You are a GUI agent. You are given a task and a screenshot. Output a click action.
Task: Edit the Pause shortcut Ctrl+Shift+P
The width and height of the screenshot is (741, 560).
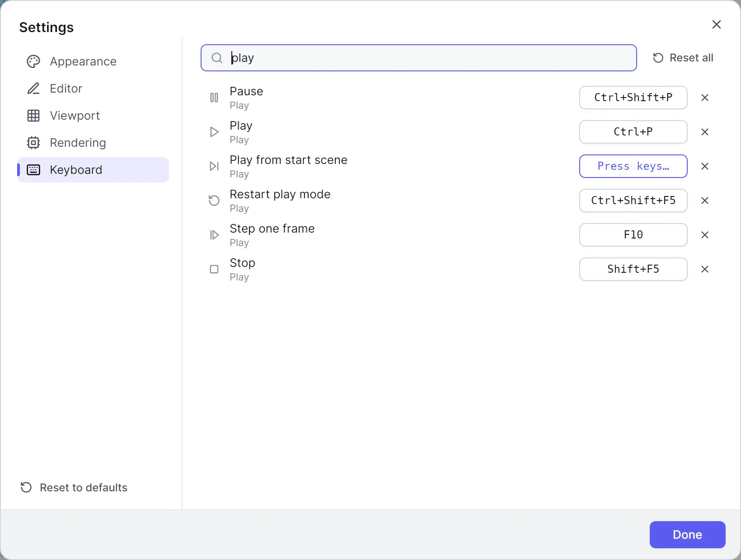coord(633,98)
